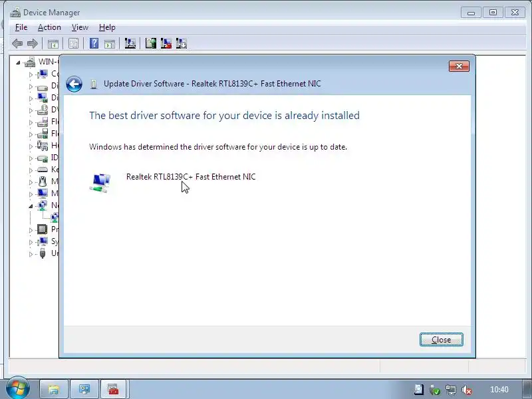The image size is (532, 399).
Task: Open the File menu
Action: click(x=21, y=27)
